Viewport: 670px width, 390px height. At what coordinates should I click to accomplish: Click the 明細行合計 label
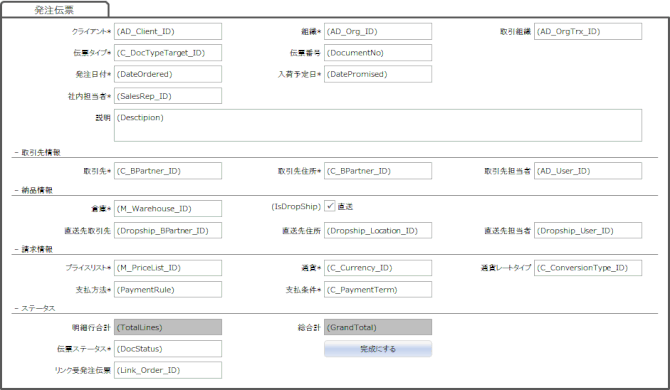[91, 328]
